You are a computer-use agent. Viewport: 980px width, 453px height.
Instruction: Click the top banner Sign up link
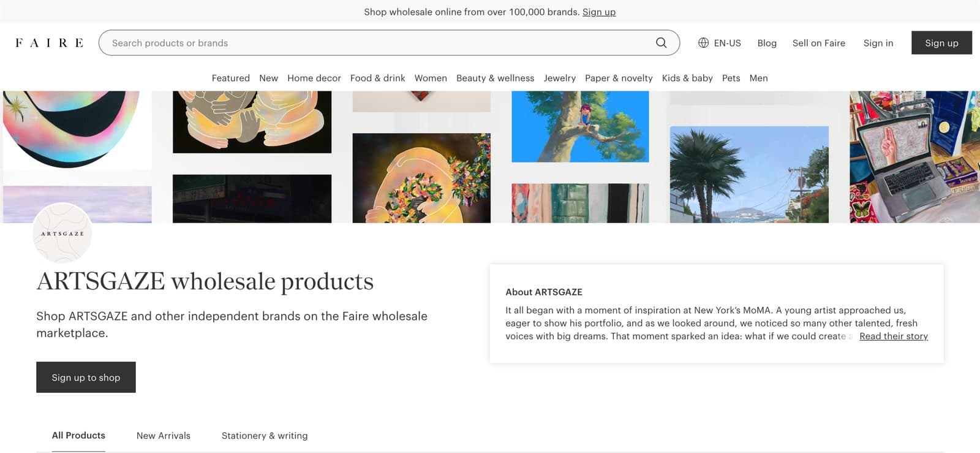[598, 12]
